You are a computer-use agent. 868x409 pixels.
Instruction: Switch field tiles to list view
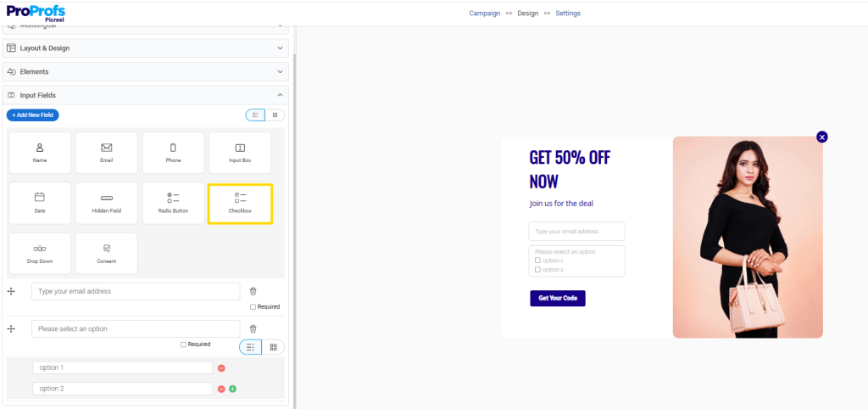(x=255, y=115)
